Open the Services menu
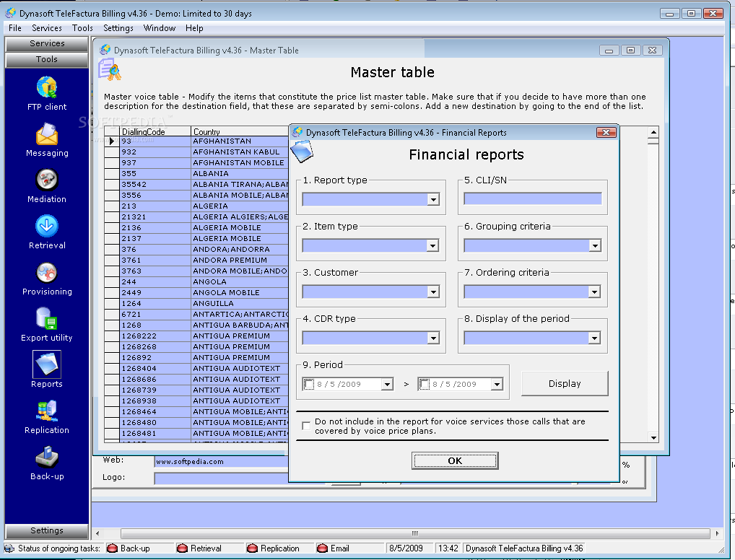The height and width of the screenshot is (560, 735). (47, 28)
